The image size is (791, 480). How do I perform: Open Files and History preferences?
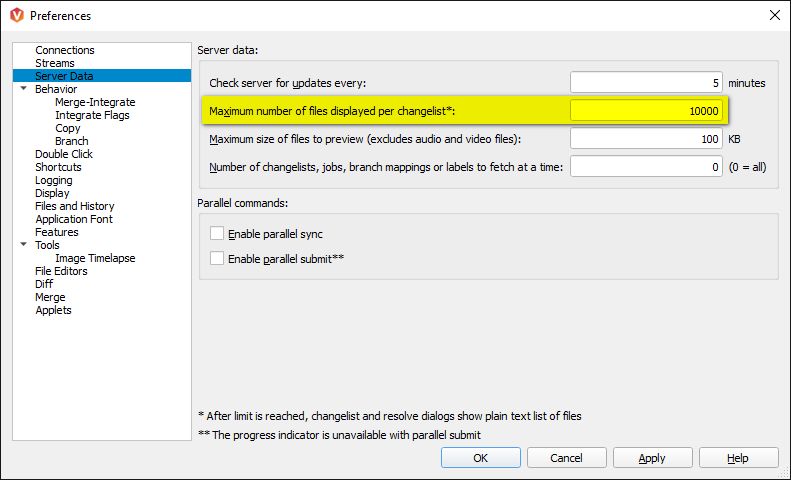coord(75,206)
